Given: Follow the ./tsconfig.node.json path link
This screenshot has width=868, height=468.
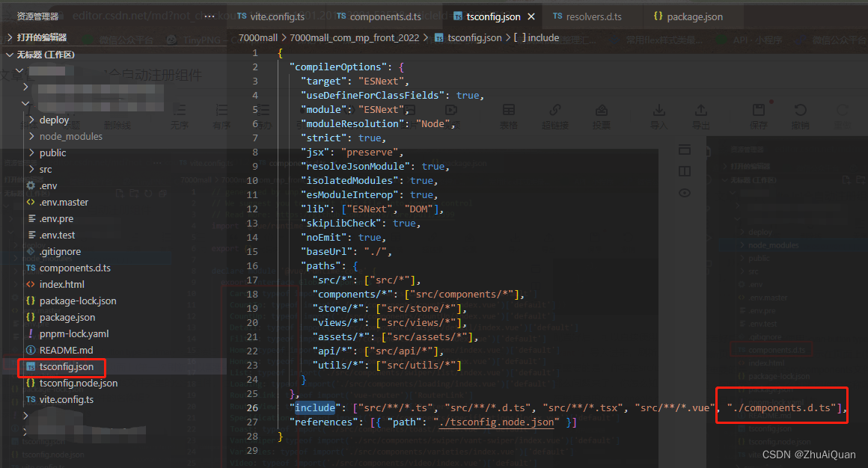Looking at the screenshot, I should [496, 422].
